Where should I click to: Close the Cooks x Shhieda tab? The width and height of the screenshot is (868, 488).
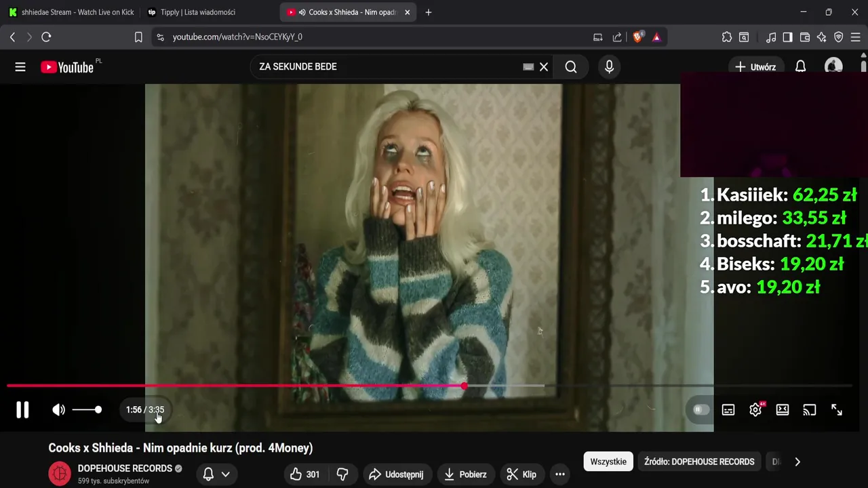coord(408,12)
